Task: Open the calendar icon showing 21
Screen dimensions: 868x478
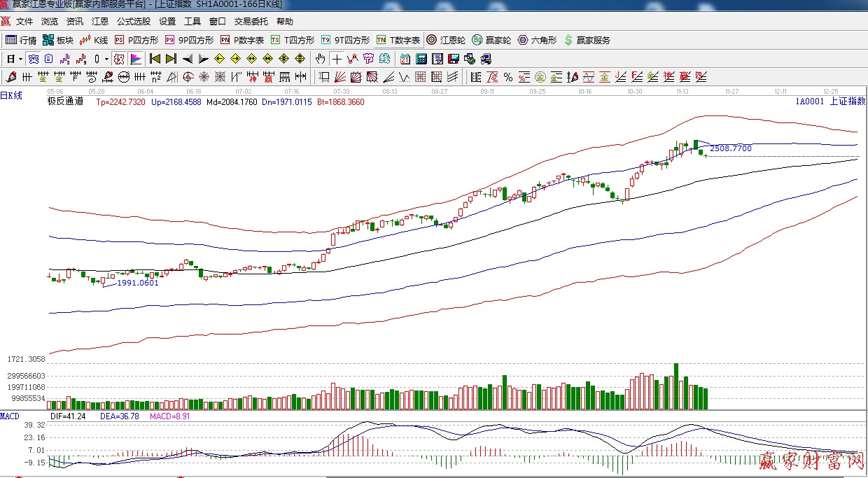Action: tap(405, 59)
